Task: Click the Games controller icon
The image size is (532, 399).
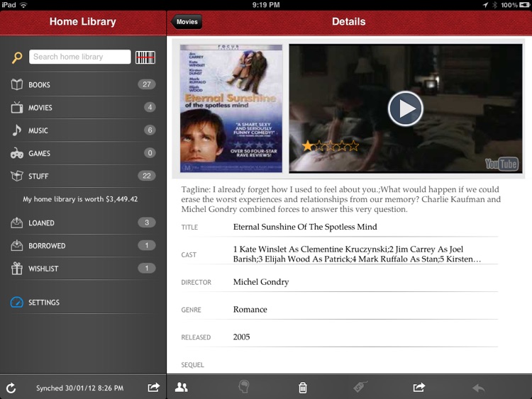Action: click(16, 153)
